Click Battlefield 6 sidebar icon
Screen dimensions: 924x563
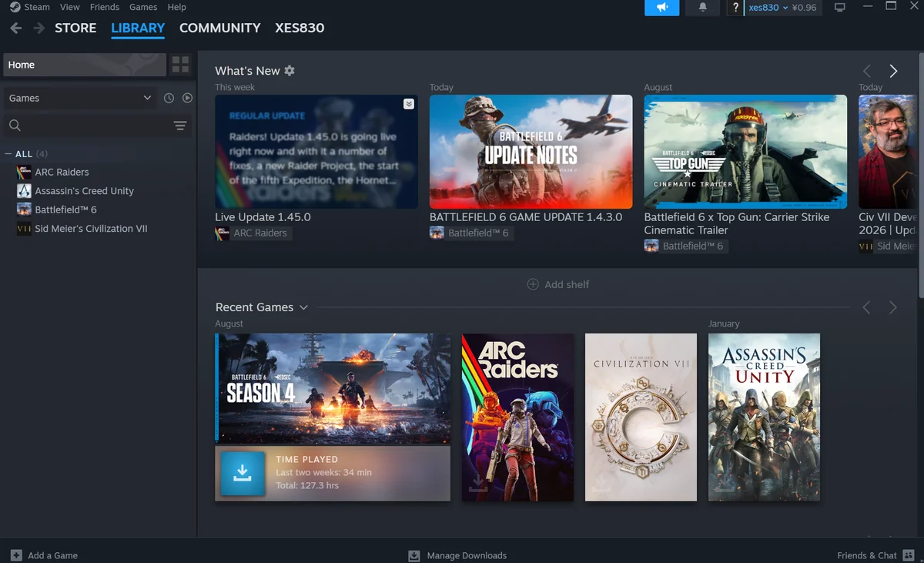pyautogui.click(x=24, y=209)
